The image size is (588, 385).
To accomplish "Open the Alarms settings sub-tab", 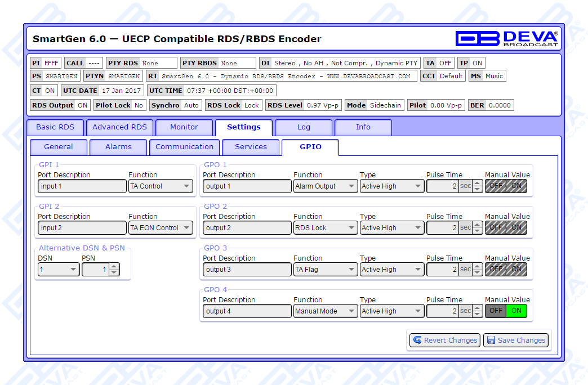I will [118, 147].
